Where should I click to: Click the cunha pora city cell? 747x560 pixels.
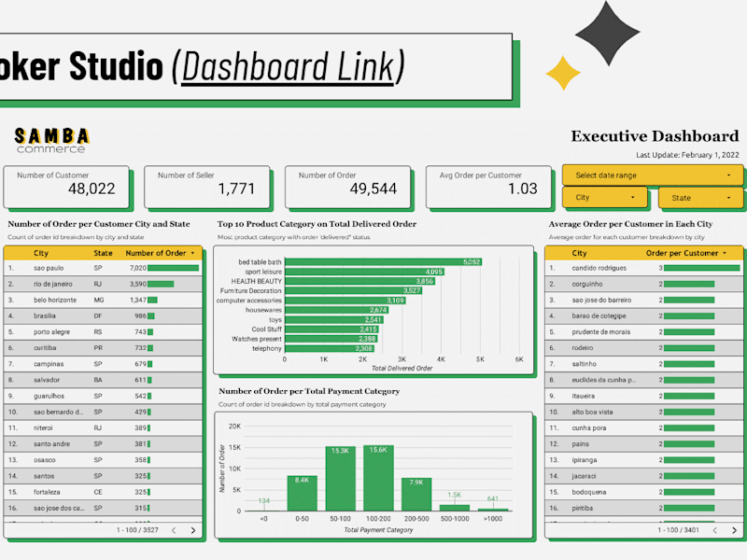[x=589, y=427]
